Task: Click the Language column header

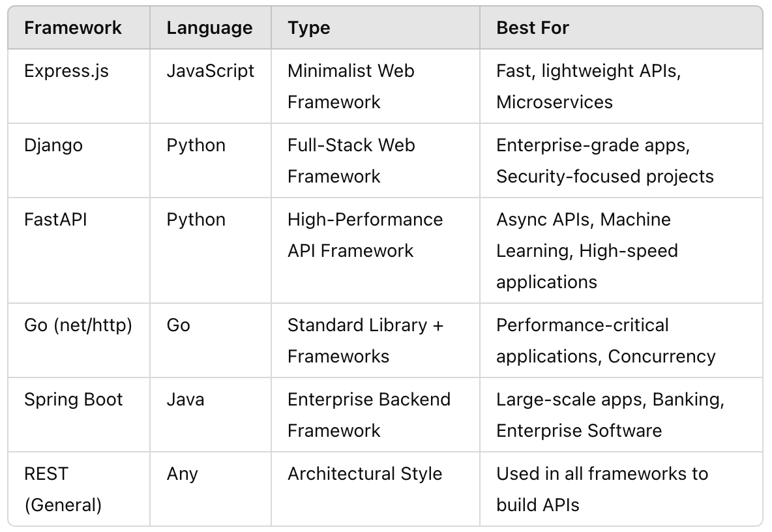Action: [209, 28]
